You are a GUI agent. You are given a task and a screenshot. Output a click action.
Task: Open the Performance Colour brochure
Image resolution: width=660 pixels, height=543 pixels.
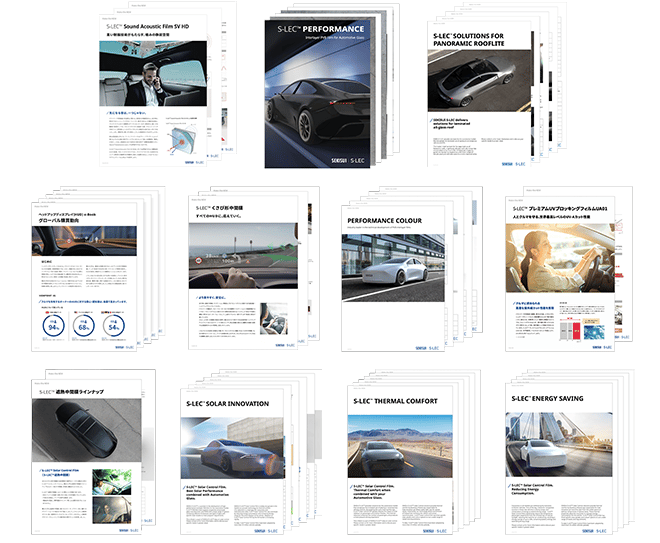393,278
